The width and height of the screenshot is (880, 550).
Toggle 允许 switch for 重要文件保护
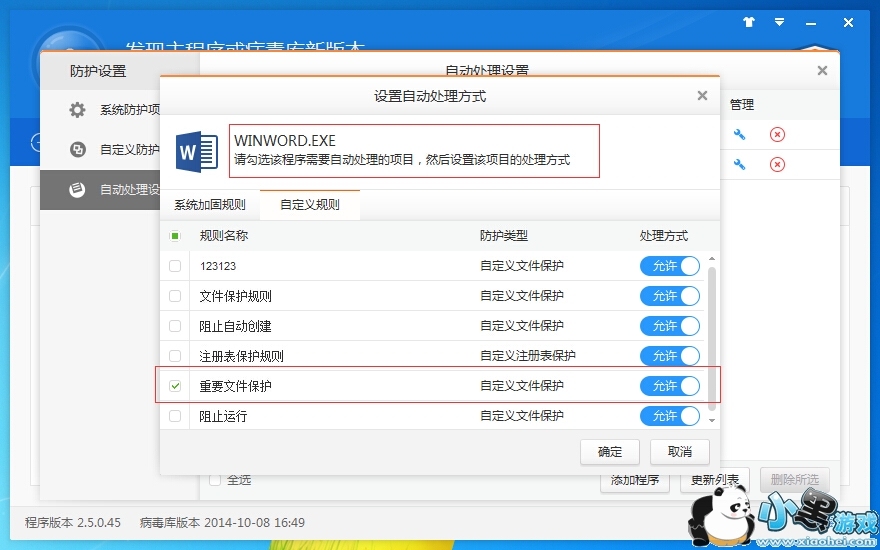(670, 386)
